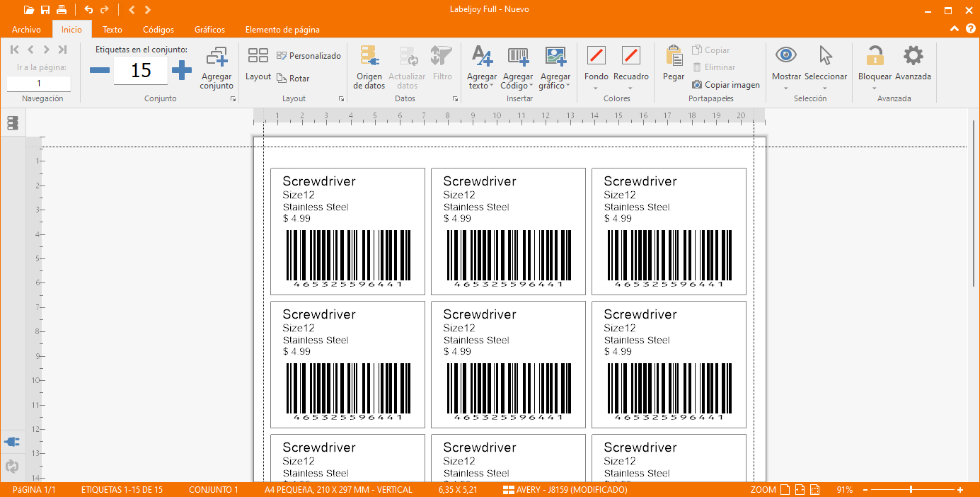Expand Datos group dialog launcher
Viewport: 980px width, 497px height.
[x=455, y=100]
